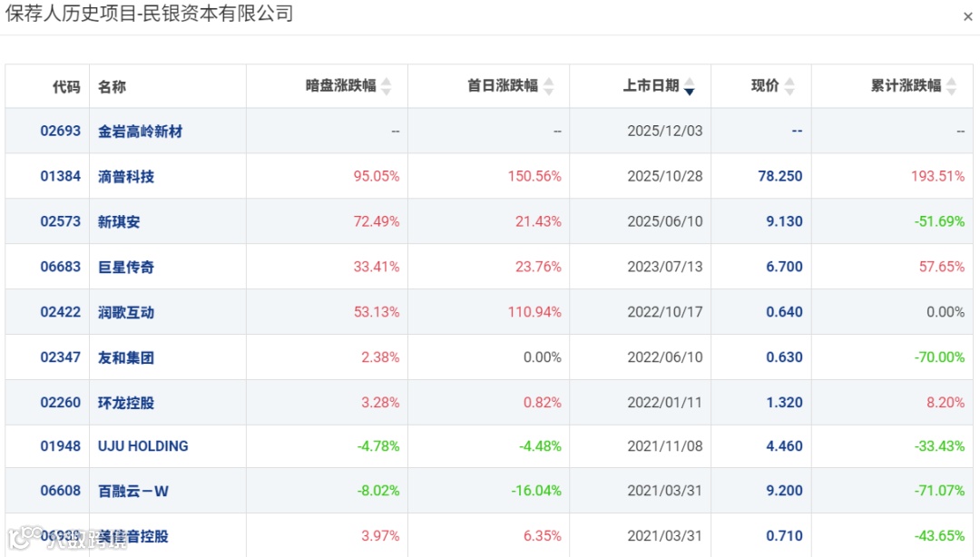Open 新琪安 stock page
The height and width of the screenshot is (557, 980).
[x=119, y=222]
